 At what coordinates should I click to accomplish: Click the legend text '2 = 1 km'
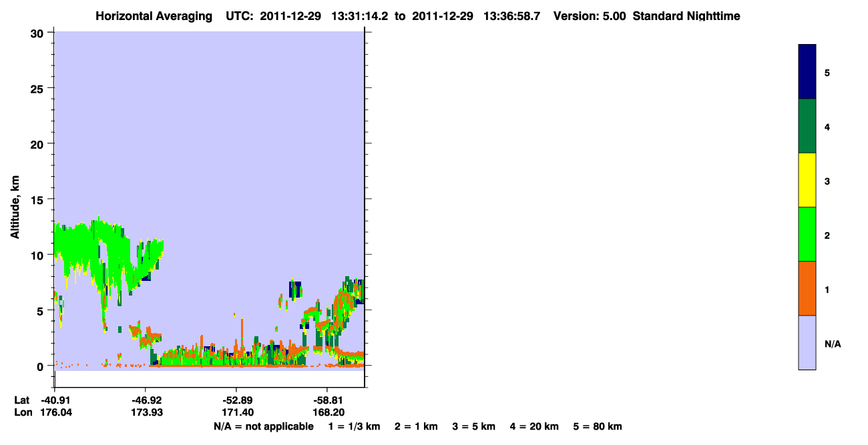tap(416, 426)
